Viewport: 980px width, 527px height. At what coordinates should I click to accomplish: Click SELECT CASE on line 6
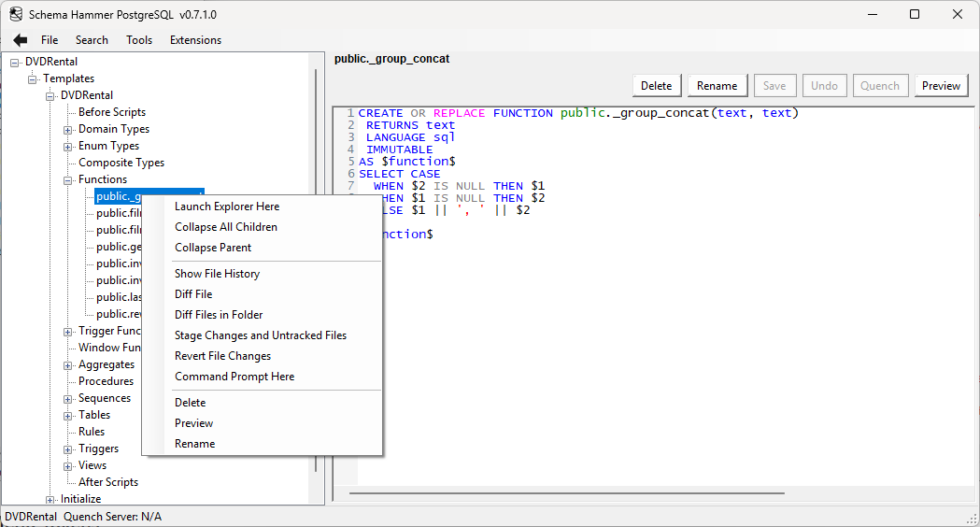pos(399,174)
